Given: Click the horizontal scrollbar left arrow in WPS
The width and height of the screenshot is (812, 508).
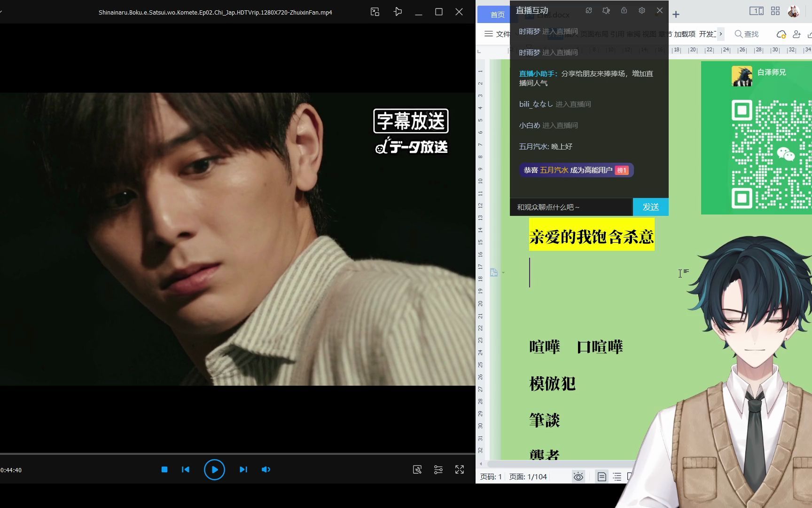Looking at the screenshot, I should [x=481, y=464].
